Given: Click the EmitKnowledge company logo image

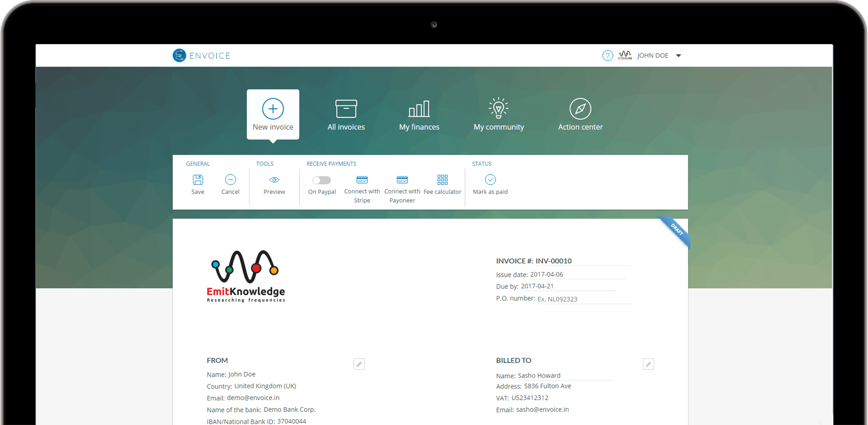Looking at the screenshot, I should 246,276.
